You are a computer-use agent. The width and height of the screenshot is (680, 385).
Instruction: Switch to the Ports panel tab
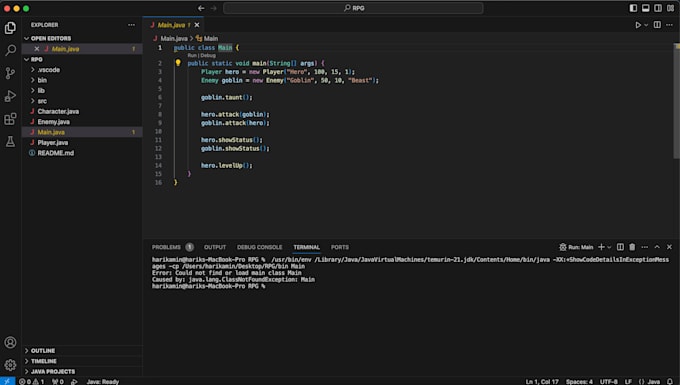pyautogui.click(x=340, y=247)
